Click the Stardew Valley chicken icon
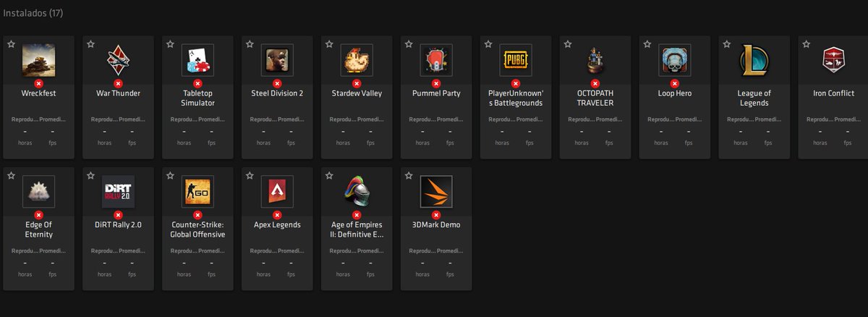The height and width of the screenshot is (317, 868). pos(357,60)
